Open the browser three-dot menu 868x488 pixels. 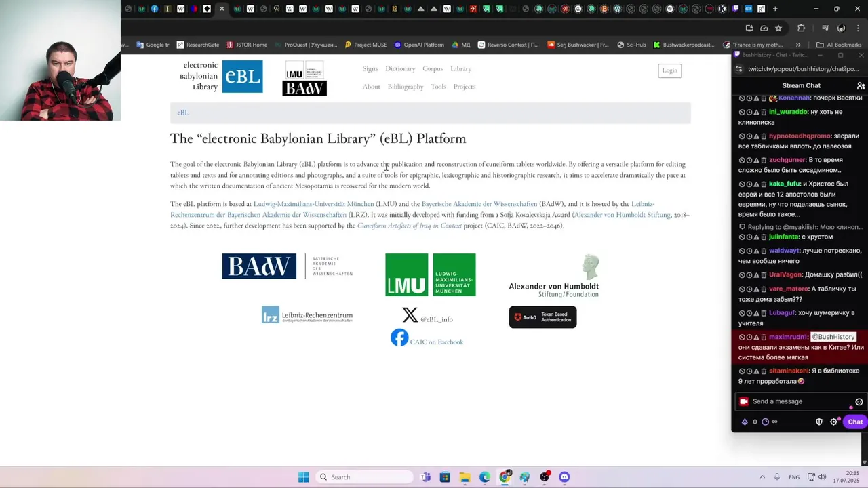click(858, 28)
